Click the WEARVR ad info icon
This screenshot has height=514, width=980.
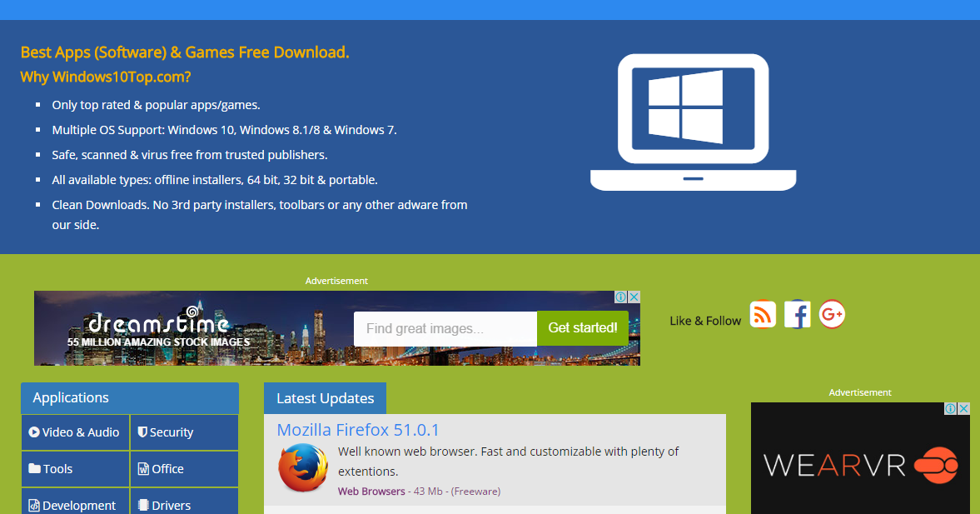tap(950, 408)
